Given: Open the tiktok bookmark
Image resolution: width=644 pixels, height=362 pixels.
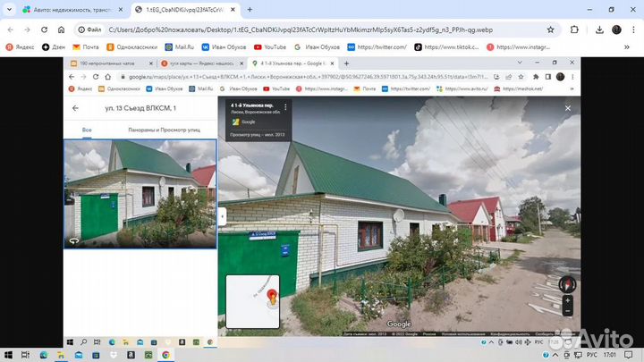Looking at the screenshot, I should coord(446,47).
